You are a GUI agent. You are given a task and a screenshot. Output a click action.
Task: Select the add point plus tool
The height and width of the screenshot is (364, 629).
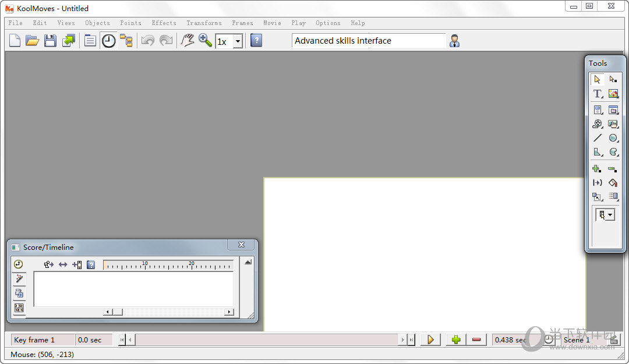click(597, 168)
